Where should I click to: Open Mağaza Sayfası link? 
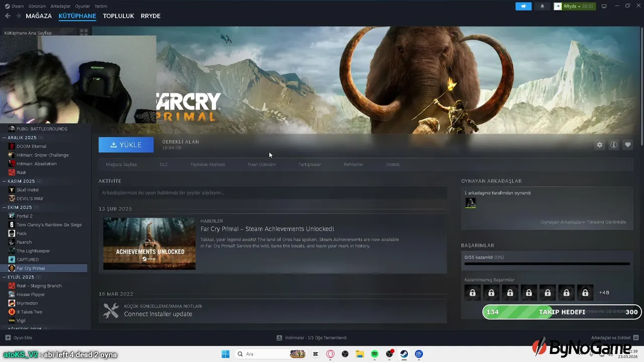[x=121, y=164]
